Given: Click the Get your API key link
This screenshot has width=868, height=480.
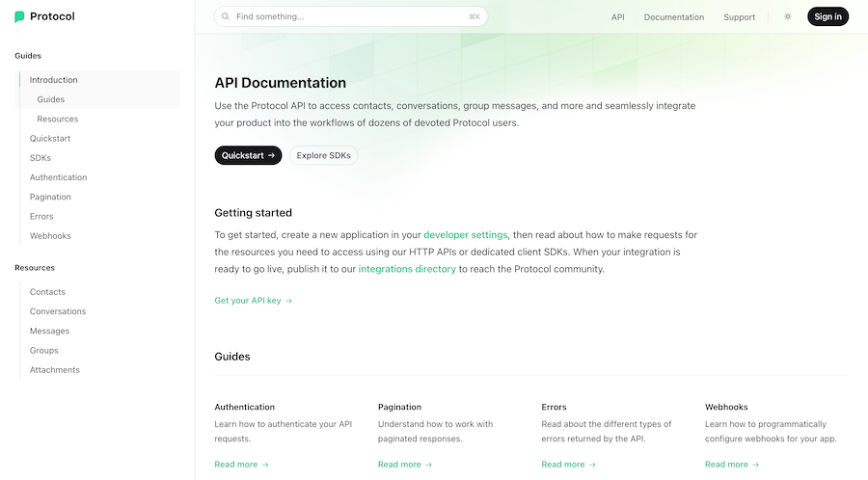Looking at the screenshot, I should tap(253, 301).
